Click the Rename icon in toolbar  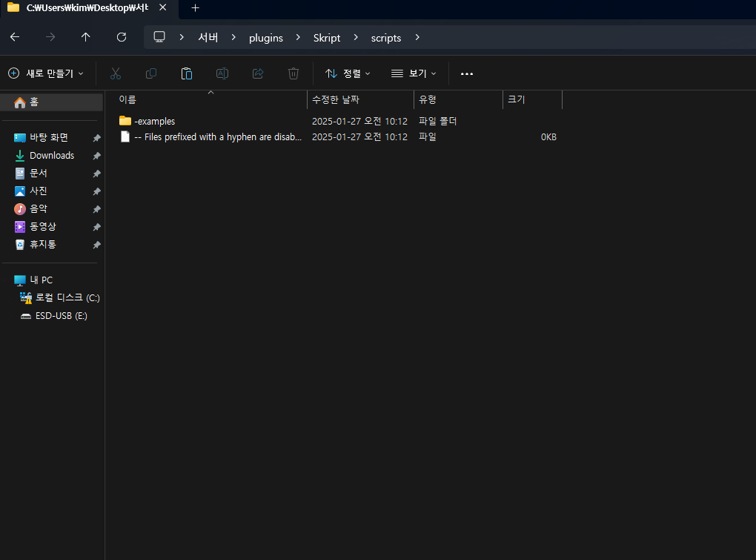tap(222, 73)
